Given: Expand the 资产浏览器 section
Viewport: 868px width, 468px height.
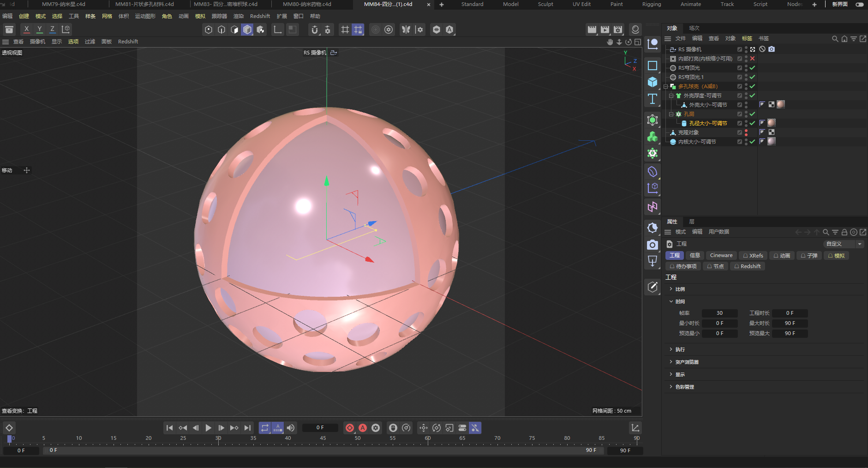Looking at the screenshot, I should pyautogui.click(x=671, y=362).
